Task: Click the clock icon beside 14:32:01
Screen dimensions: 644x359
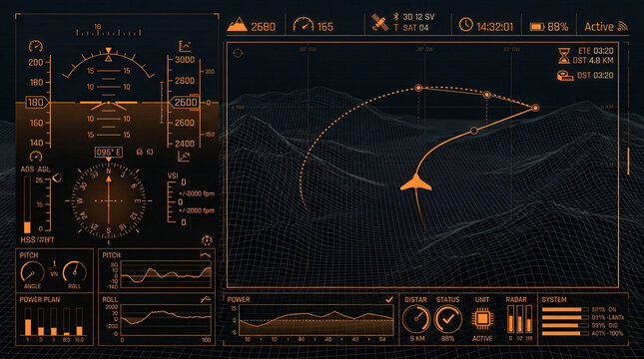Action: click(465, 25)
